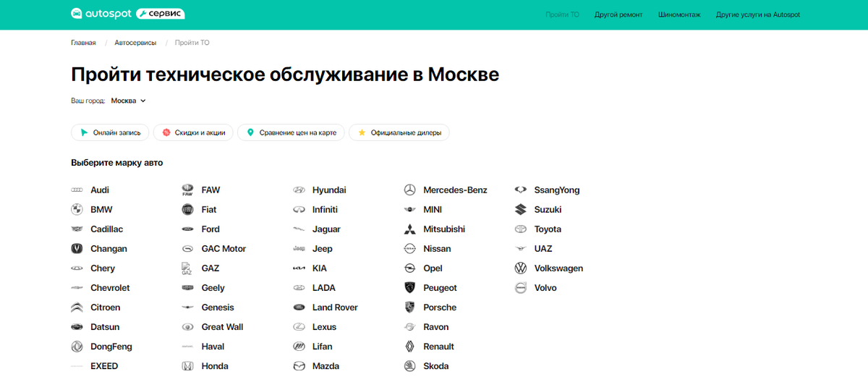Screen dimensions: 868x390
Task: Click the FAW logo icon
Action: coord(187,190)
